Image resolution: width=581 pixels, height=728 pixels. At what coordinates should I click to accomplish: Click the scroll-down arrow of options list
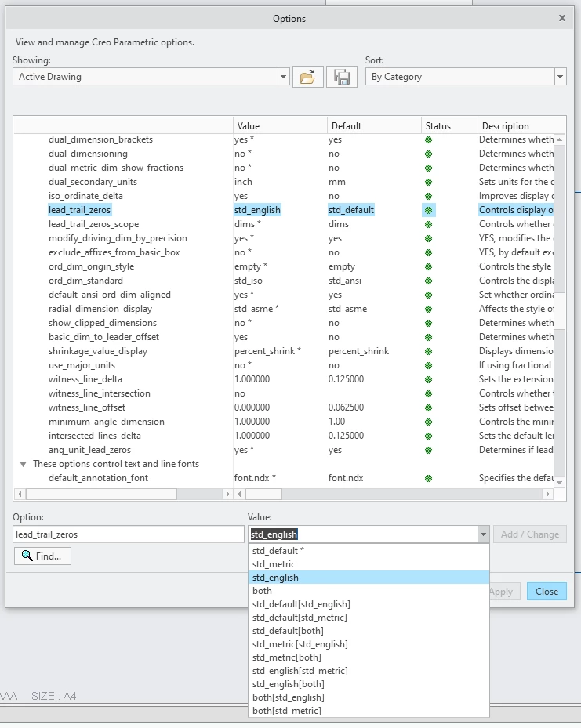560,483
